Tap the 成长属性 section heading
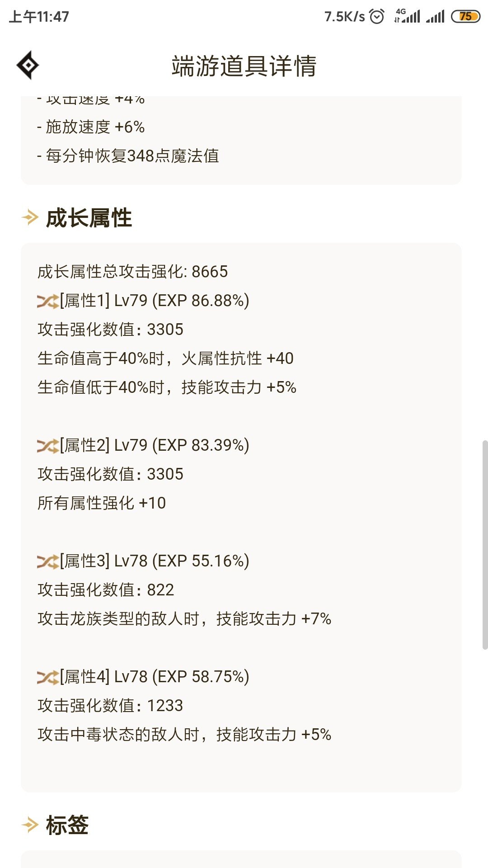This screenshot has height=868, width=488. click(89, 218)
